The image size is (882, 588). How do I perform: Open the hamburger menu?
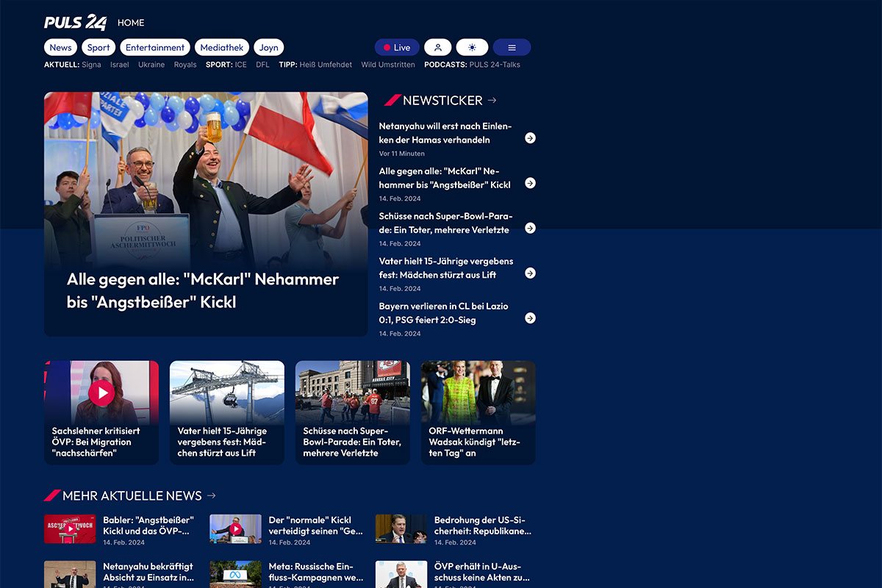[x=512, y=48]
